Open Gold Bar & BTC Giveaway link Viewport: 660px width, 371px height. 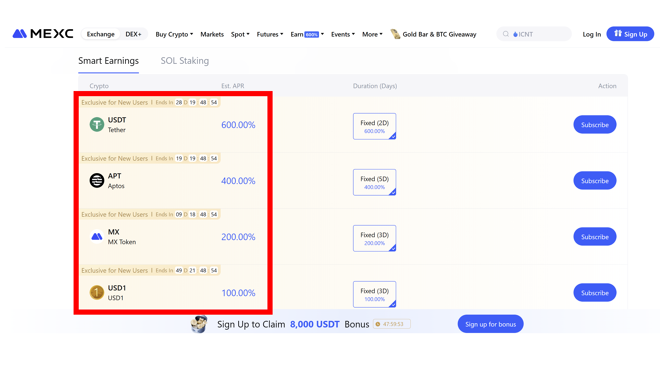(439, 34)
